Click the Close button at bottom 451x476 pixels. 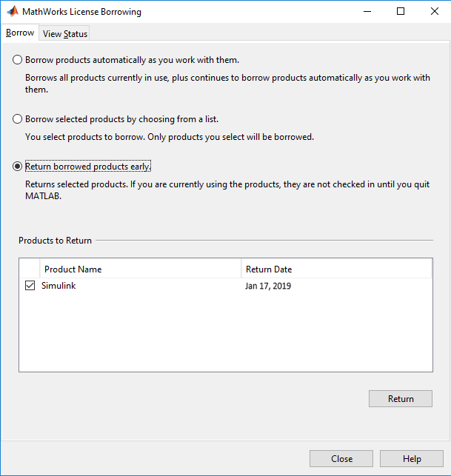[x=341, y=459]
